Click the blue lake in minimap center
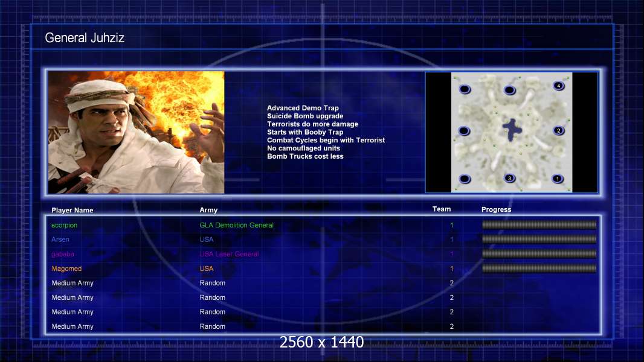 (512, 129)
